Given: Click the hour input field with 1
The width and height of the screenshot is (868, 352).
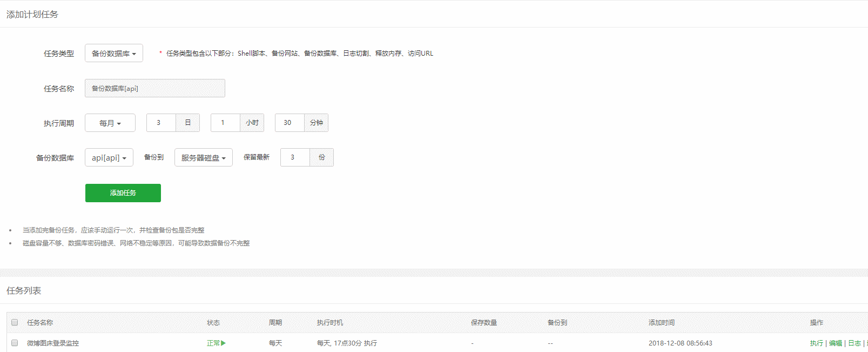Looking at the screenshot, I should (x=225, y=123).
